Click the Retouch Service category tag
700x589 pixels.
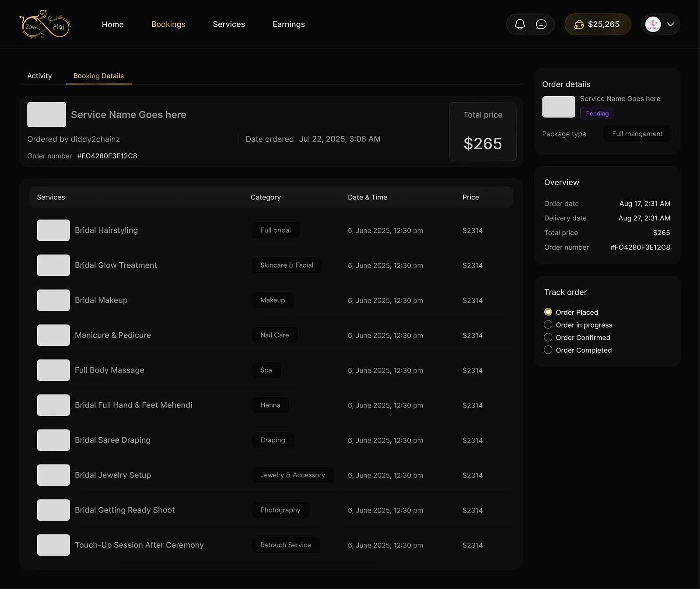point(286,545)
